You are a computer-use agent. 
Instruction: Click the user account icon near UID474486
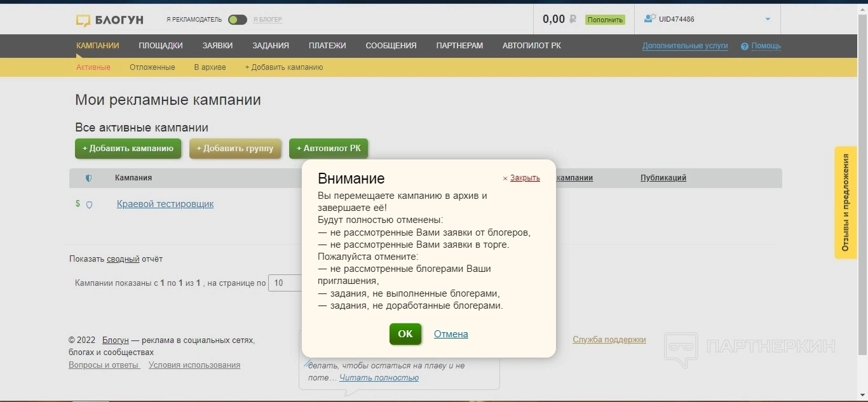point(649,19)
